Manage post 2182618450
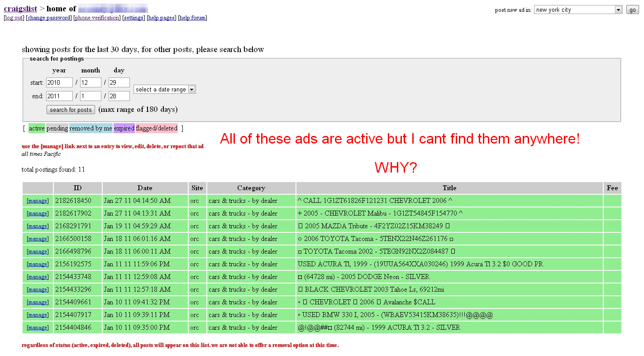 (38, 201)
